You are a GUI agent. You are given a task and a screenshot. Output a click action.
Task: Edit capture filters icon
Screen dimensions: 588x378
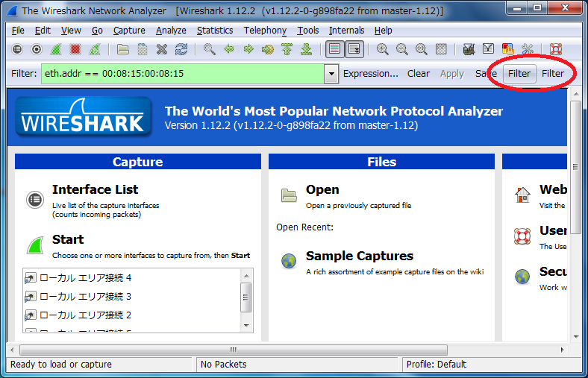coord(469,49)
